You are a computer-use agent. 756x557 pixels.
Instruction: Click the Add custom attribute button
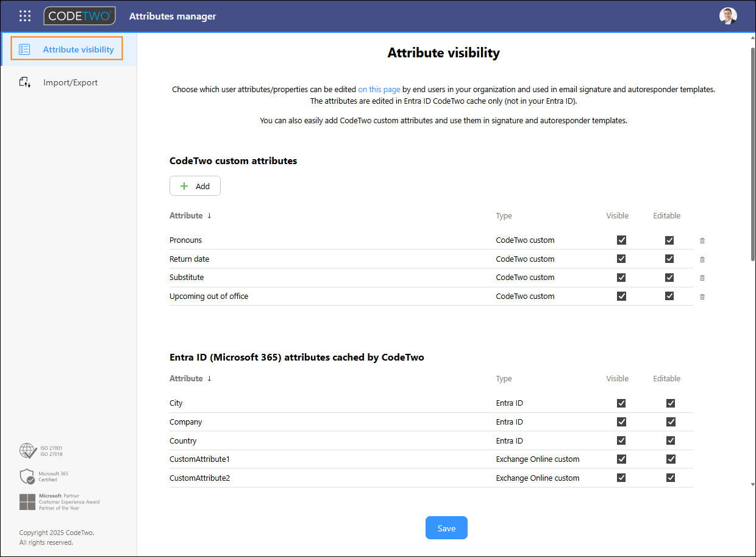pyautogui.click(x=195, y=186)
